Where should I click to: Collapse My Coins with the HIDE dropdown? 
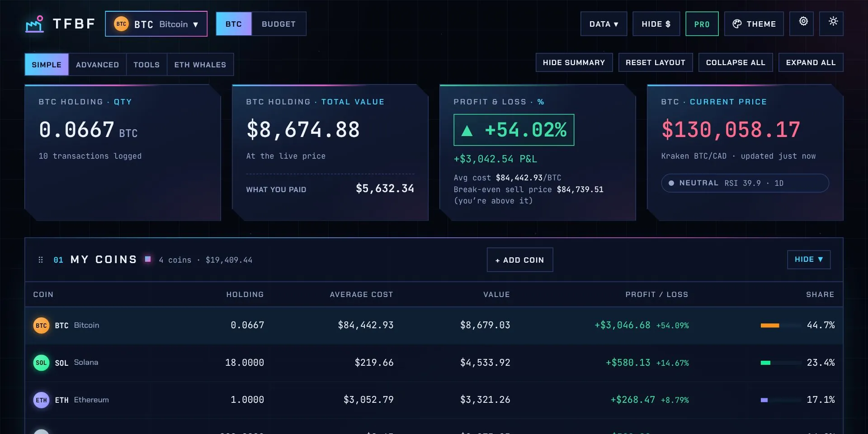click(808, 259)
